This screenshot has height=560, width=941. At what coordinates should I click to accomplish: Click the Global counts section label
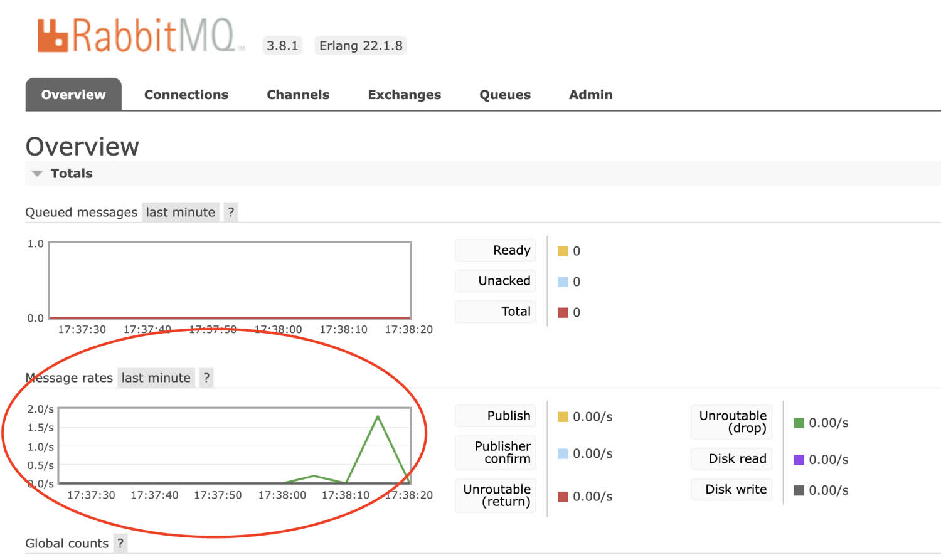[67, 544]
